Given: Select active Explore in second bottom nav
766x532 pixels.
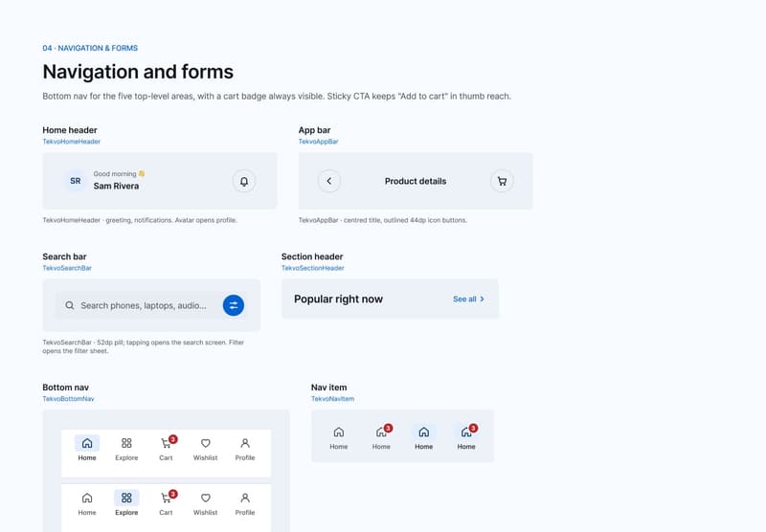Looking at the screenshot, I should point(126,503).
